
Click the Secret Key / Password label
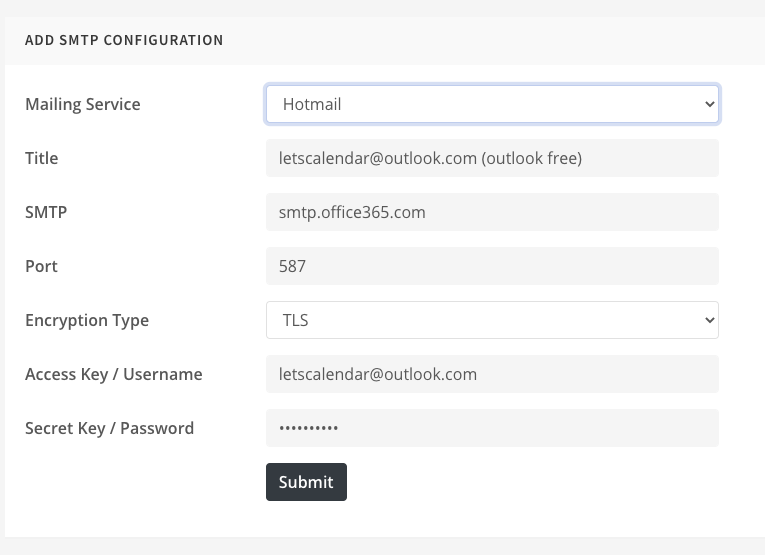tap(109, 429)
